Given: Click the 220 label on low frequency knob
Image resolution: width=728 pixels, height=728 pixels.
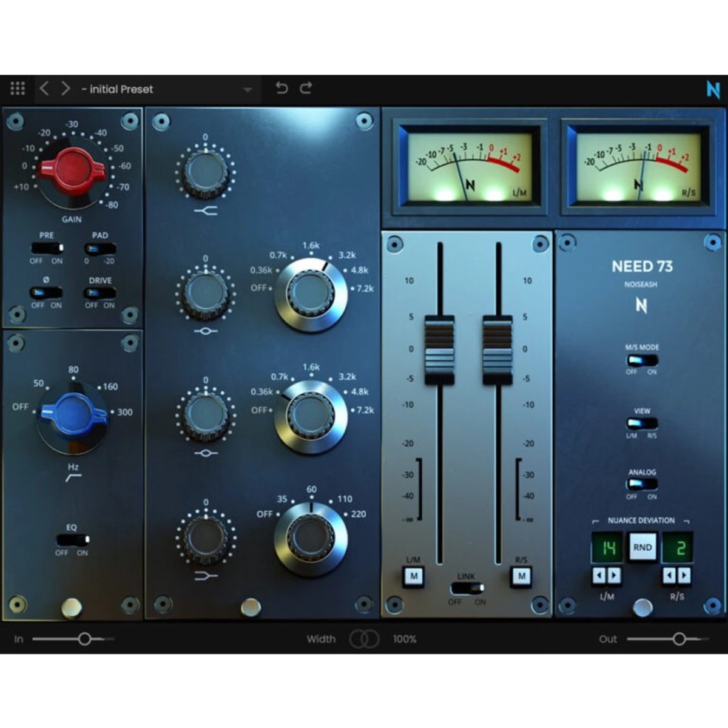Looking at the screenshot, I should coord(359,514).
